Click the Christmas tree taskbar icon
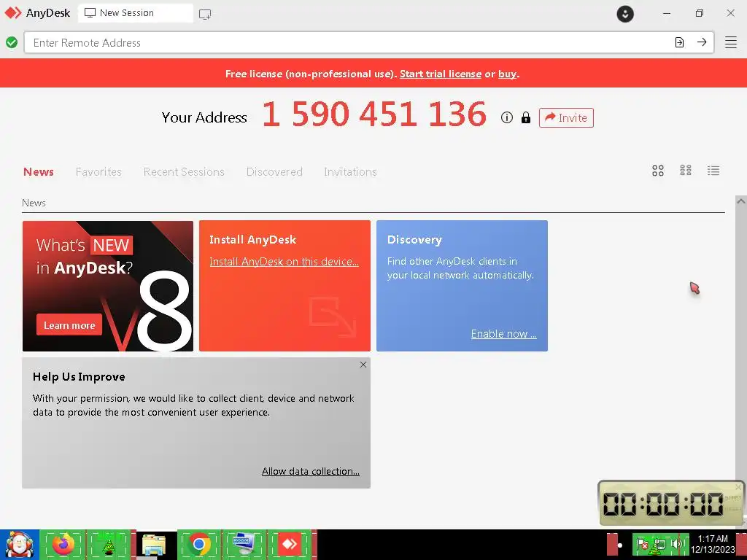This screenshot has width=747, height=560. tap(109, 545)
